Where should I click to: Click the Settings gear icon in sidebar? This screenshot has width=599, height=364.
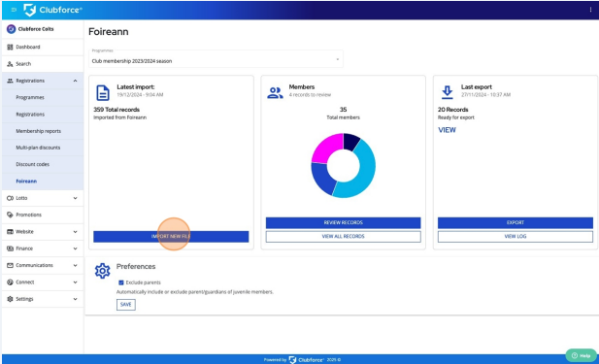10,299
